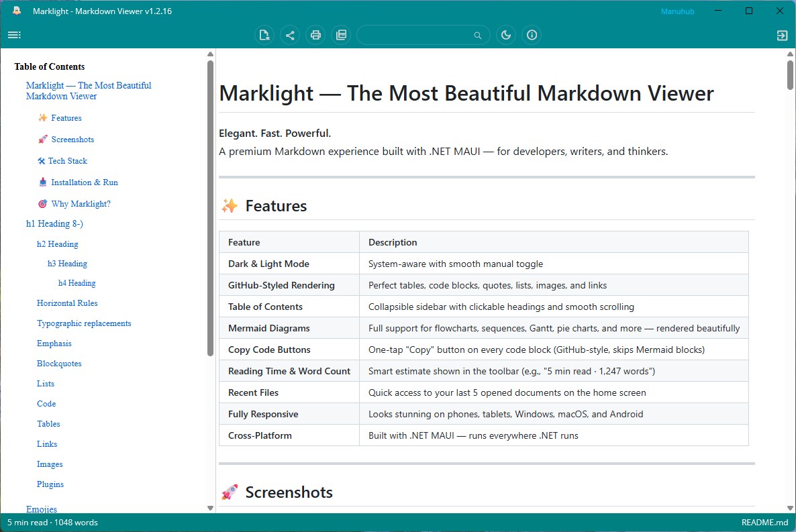796x532 pixels.
Task: Jump to Blockquotes section
Action: (59, 364)
